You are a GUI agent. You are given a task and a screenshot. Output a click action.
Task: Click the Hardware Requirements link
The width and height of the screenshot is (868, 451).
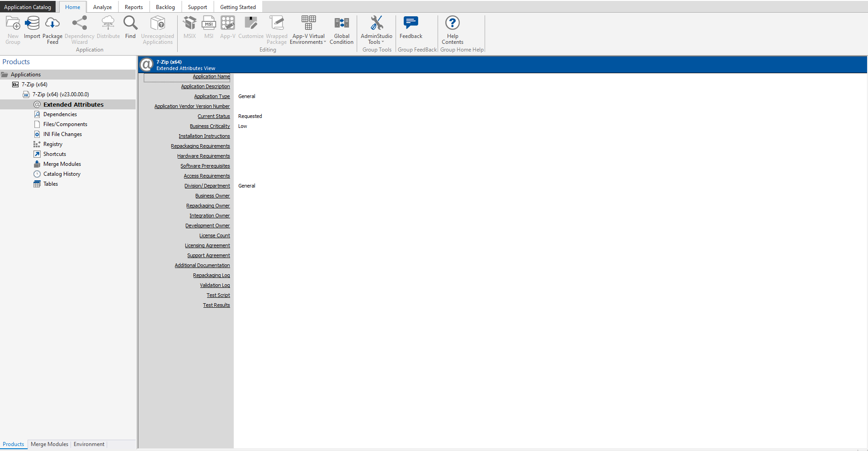[203, 156]
